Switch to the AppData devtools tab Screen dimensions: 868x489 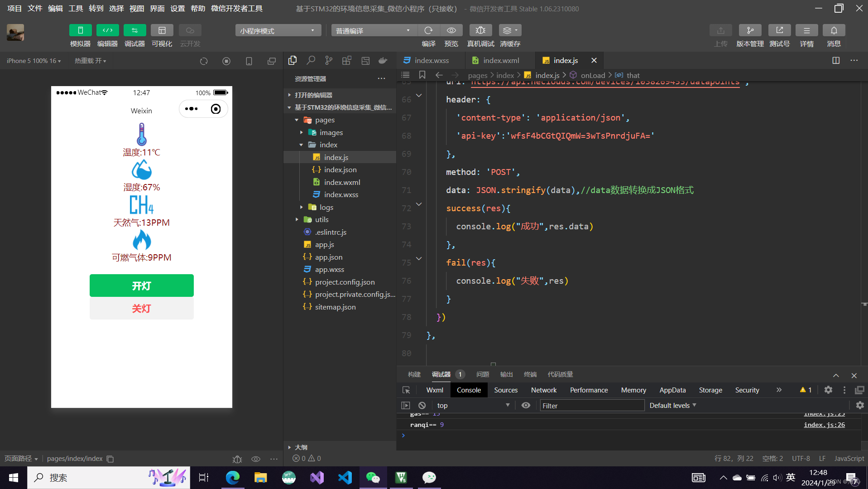point(672,390)
